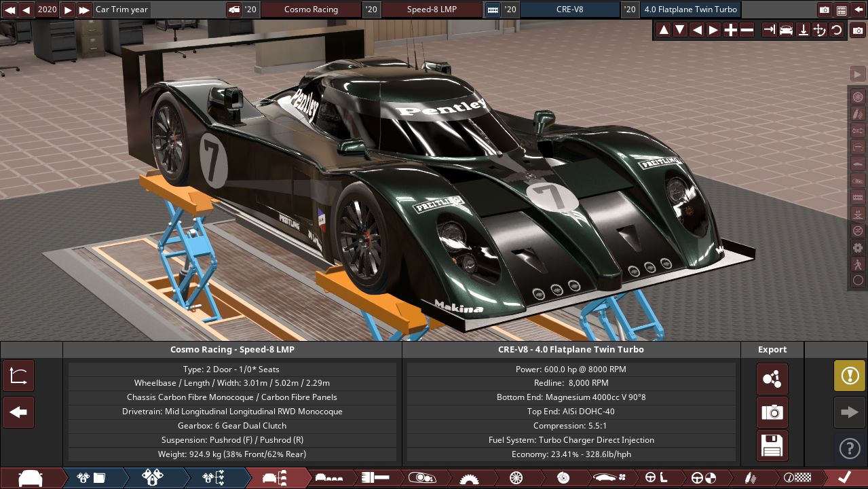
Task: Toggle the drivetrain layout option in sidebar
Action: pyautogui.click(x=858, y=130)
